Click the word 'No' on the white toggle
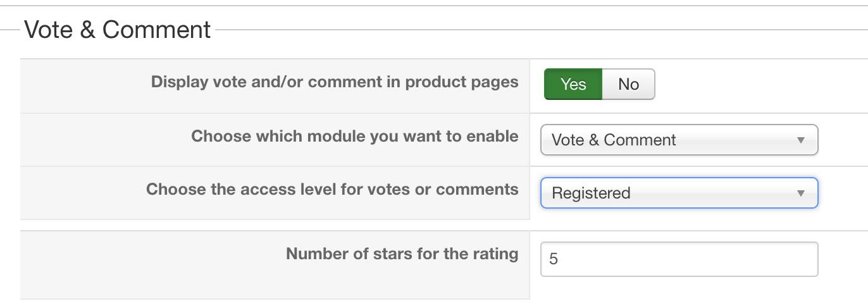Screen dimensions: 868x306 pos(628,84)
